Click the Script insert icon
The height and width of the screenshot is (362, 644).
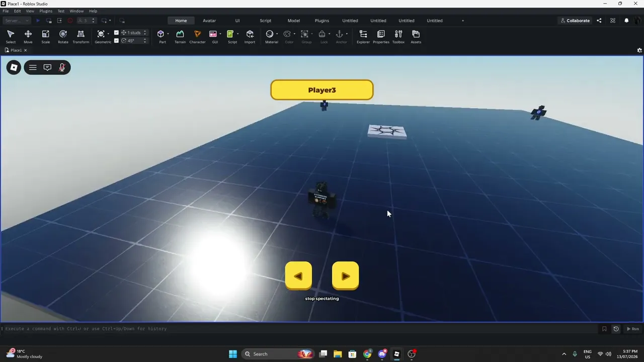click(230, 34)
